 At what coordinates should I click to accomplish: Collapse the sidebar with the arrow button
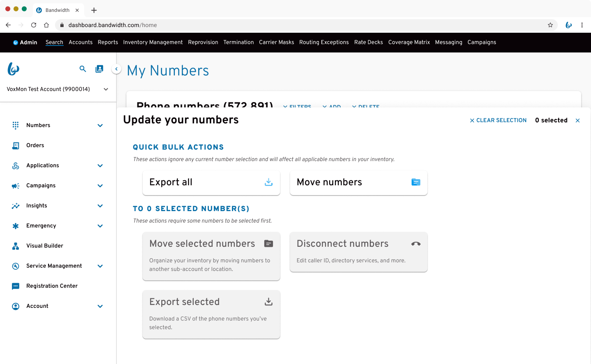point(117,69)
